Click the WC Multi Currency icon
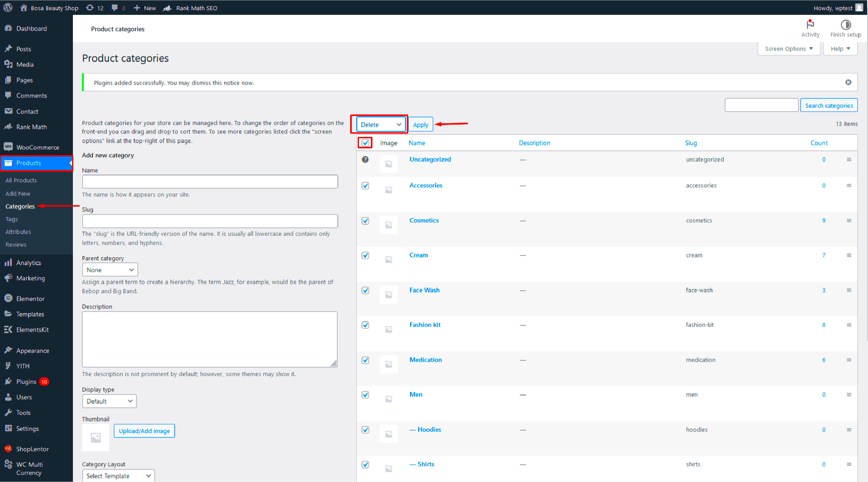 point(8,464)
